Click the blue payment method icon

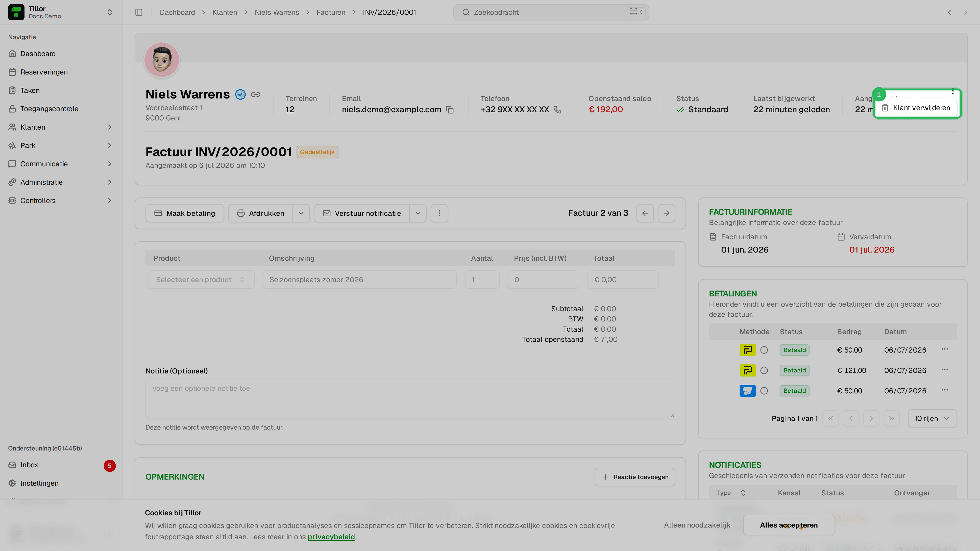748,391
